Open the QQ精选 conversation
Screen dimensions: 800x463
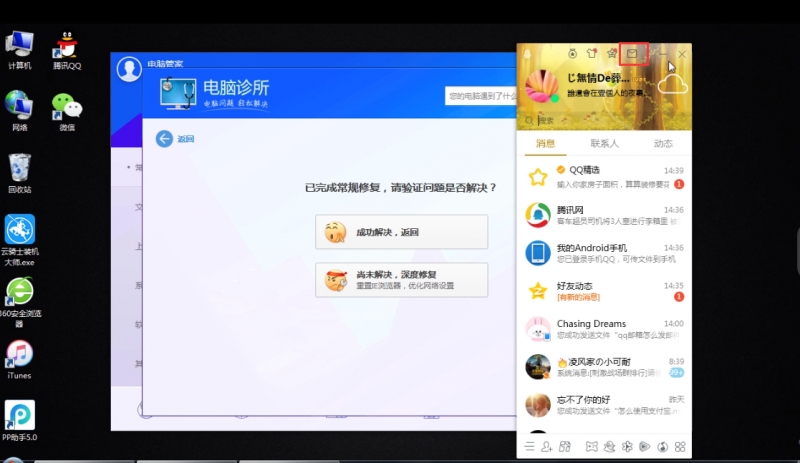[x=604, y=177]
